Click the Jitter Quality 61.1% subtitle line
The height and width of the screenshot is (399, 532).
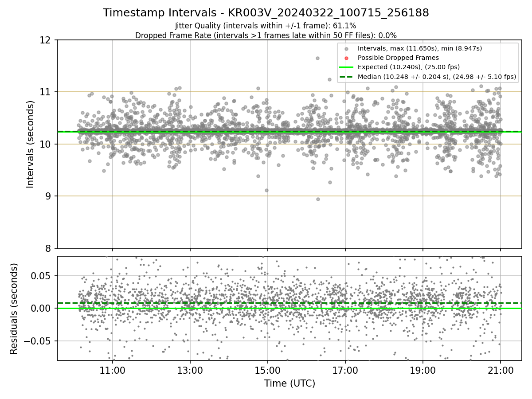coord(266,26)
